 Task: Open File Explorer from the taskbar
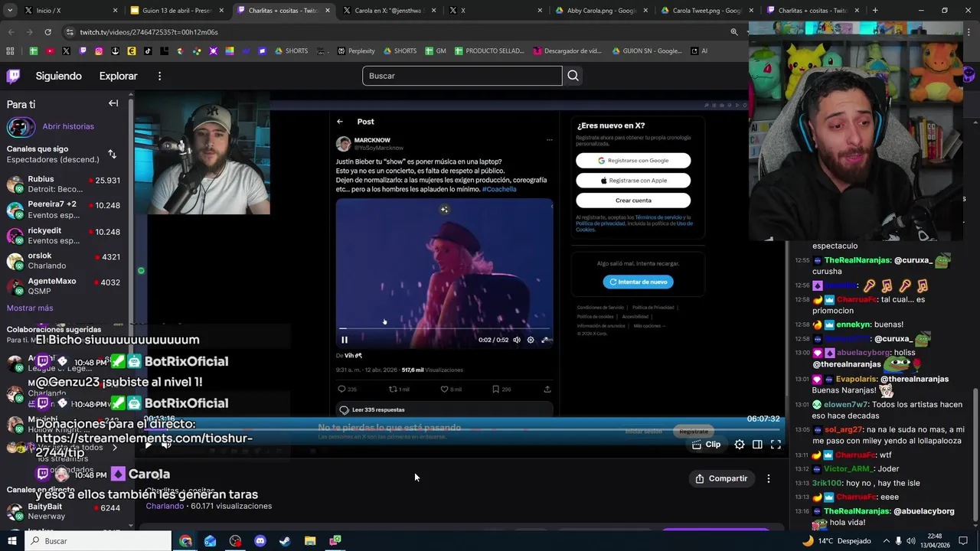(310, 541)
